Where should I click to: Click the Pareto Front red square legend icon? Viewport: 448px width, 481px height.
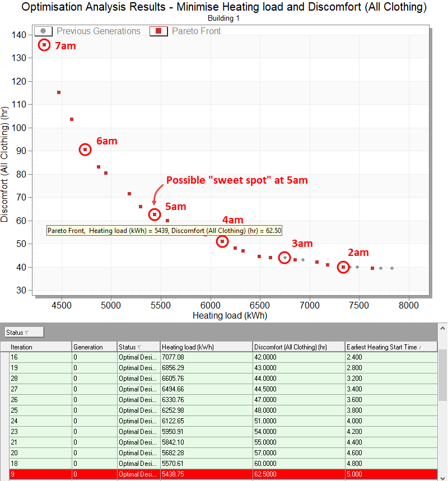click(159, 31)
